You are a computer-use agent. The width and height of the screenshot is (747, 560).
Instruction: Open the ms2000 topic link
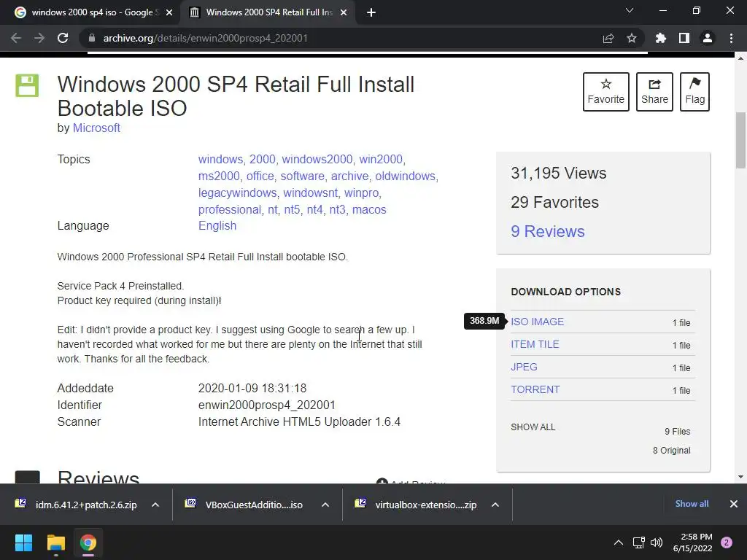219,176
